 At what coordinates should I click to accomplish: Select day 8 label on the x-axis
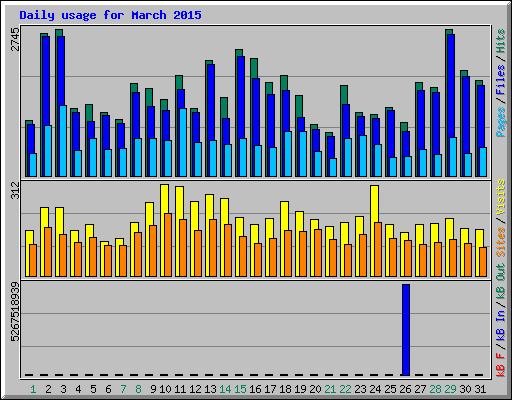(138, 389)
